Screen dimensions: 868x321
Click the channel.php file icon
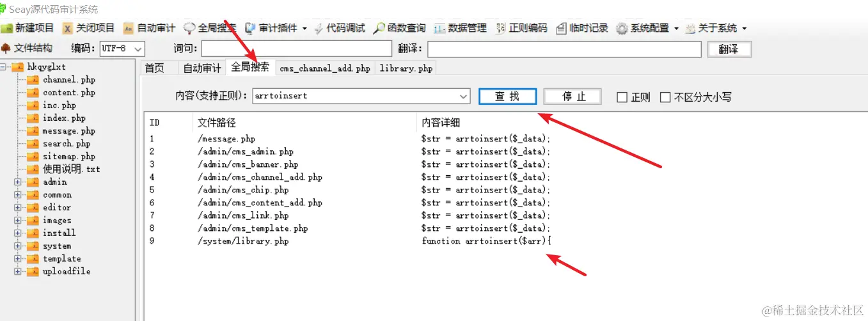coord(33,80)
